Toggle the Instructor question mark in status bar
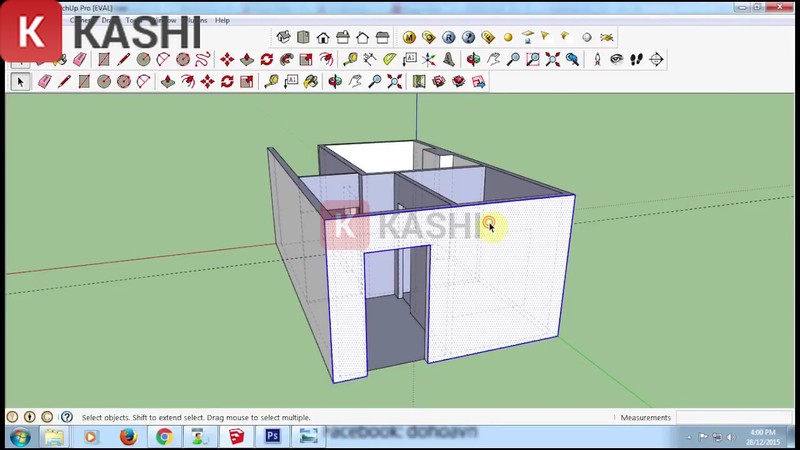 coord(66,417)
